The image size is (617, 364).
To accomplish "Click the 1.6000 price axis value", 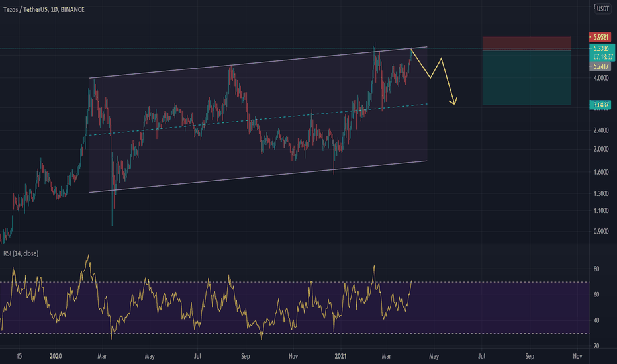I will coord(601,172).
